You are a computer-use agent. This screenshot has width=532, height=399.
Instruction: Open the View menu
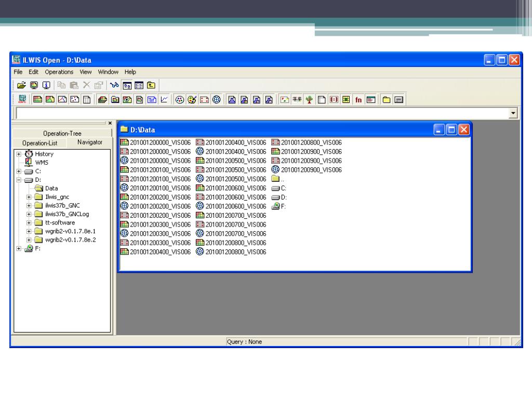click(x=86, y=72)
